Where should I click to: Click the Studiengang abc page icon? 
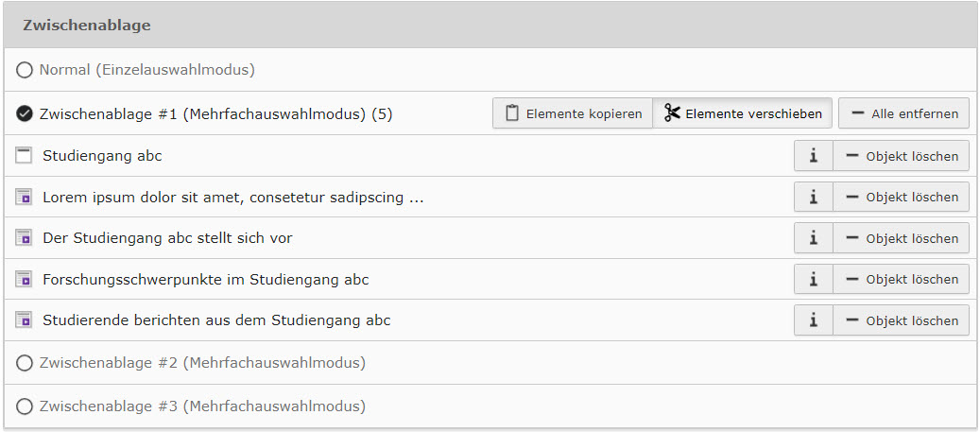click(x=25, y=156)
